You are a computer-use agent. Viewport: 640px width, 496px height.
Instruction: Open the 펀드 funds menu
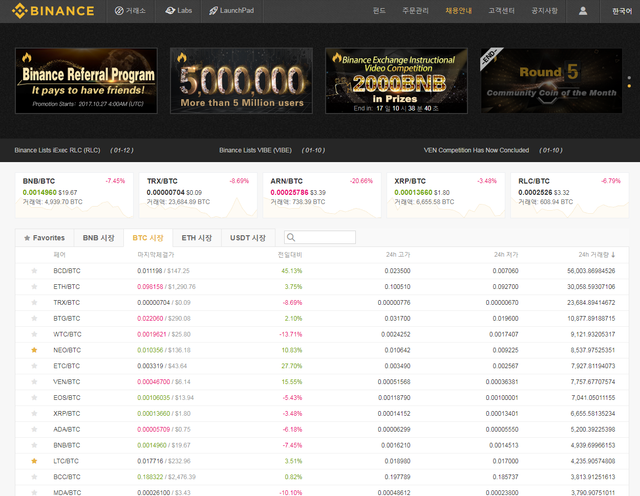[x=379, y=11]
